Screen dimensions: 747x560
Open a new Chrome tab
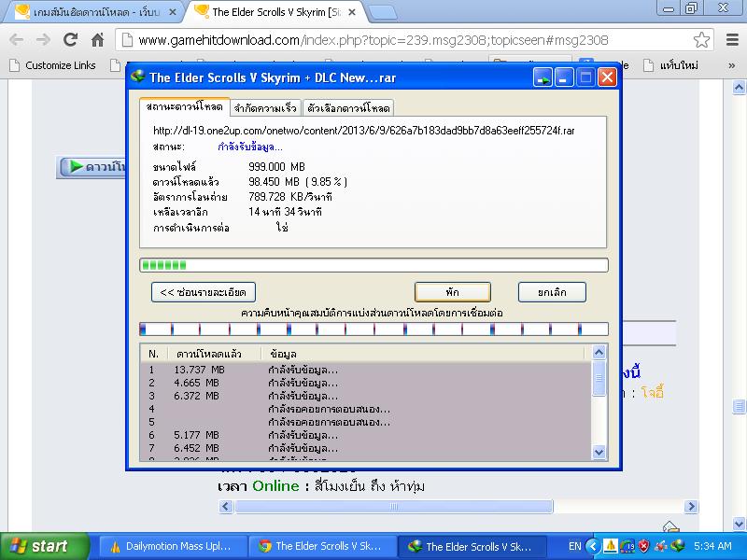(383, 13)
